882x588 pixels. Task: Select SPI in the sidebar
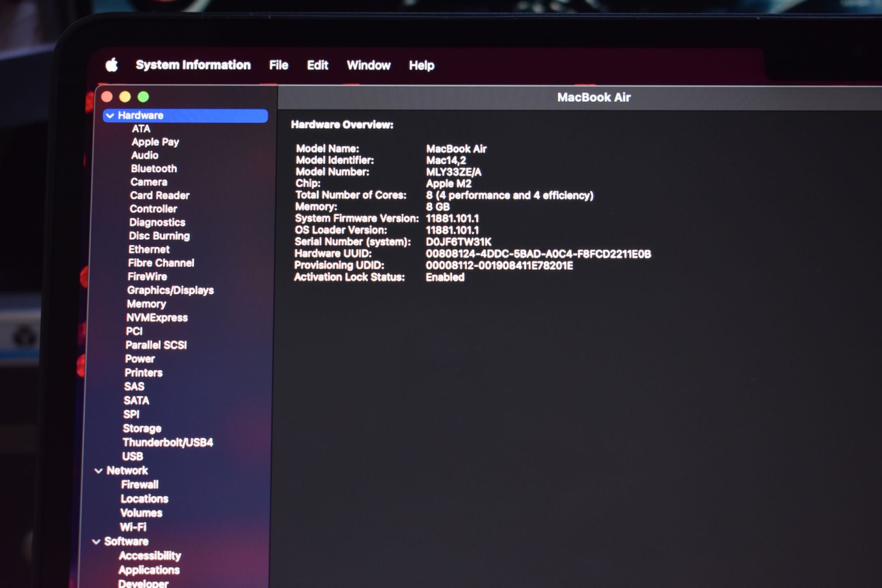pyautogui.click(x=131, y=415)
